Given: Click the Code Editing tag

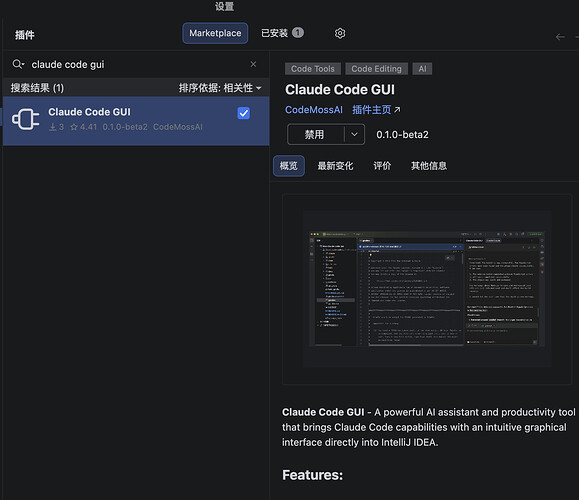Looking at the screenshot, I should [x=376, y=69].
